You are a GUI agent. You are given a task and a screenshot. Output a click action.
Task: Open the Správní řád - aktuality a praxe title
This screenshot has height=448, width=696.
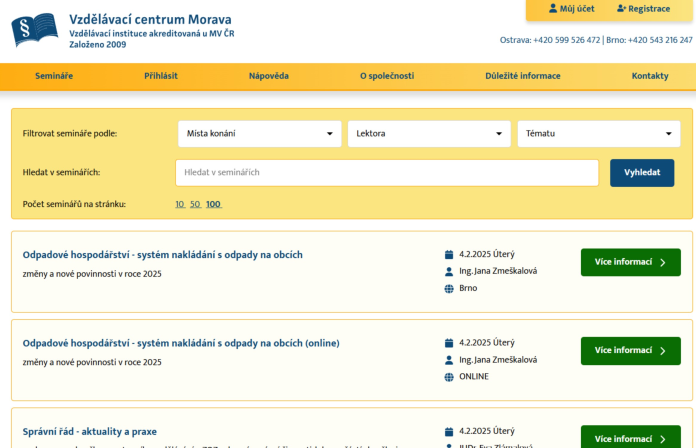coord(90,432)
